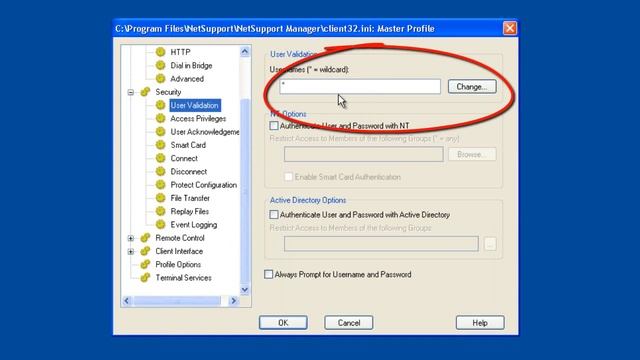Click tree horizontal scroll left arrow
Viewport: 640px width, 360px height.
pos(127,301)
